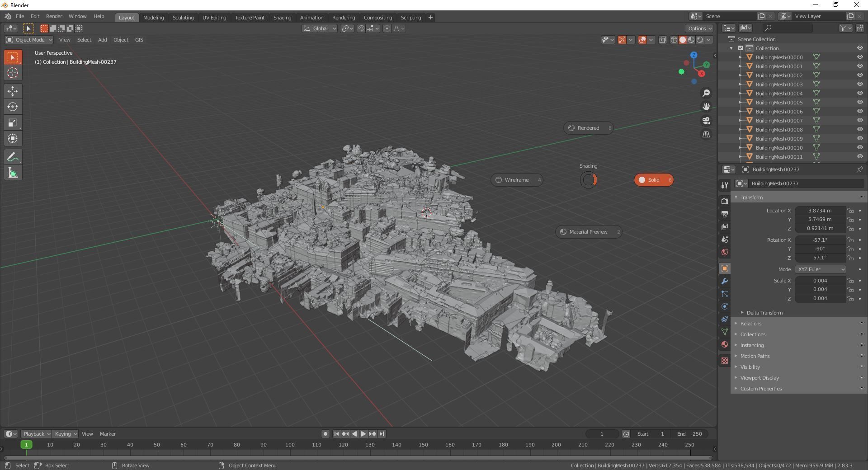The height and width of the screenshot is (470, 868).
Task: Open the Object Constraints properties tab
Action: [x=725, y=319]
